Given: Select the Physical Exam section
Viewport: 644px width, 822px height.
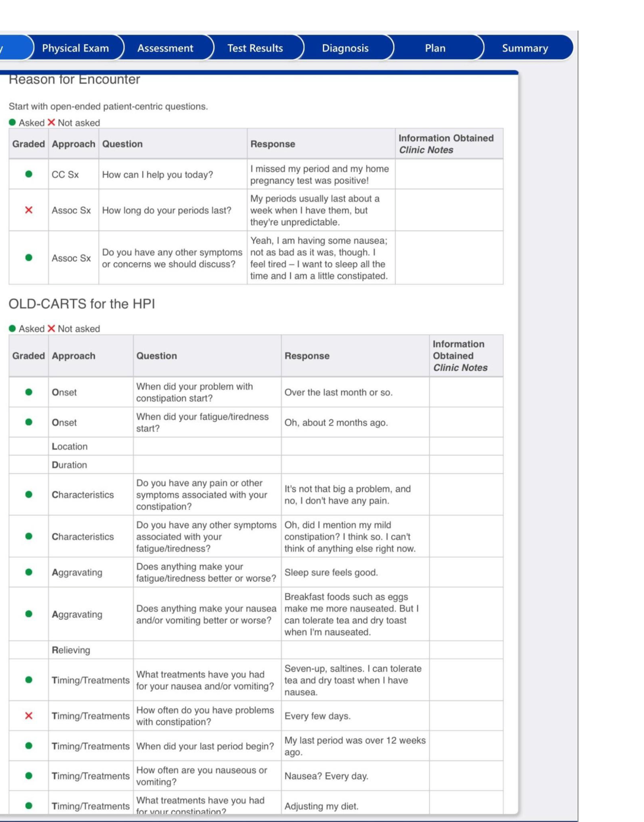Looking at the screenshot, I should pyautogui.click(x=75, y=48).
